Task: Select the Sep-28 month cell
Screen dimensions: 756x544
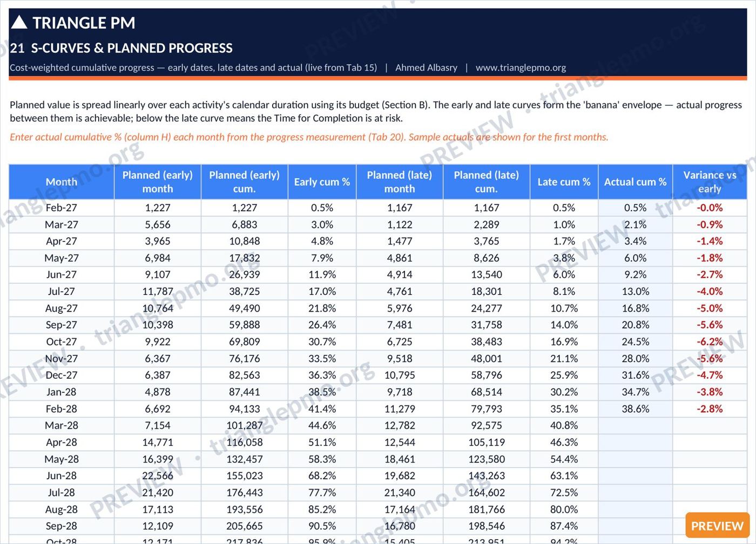Action: point(62,526)
